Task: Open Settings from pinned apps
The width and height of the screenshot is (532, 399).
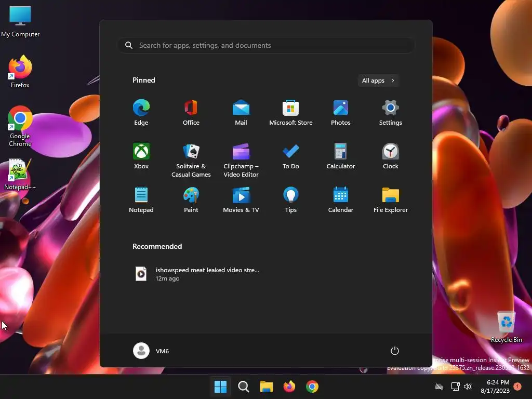Action: click(391, 113)
